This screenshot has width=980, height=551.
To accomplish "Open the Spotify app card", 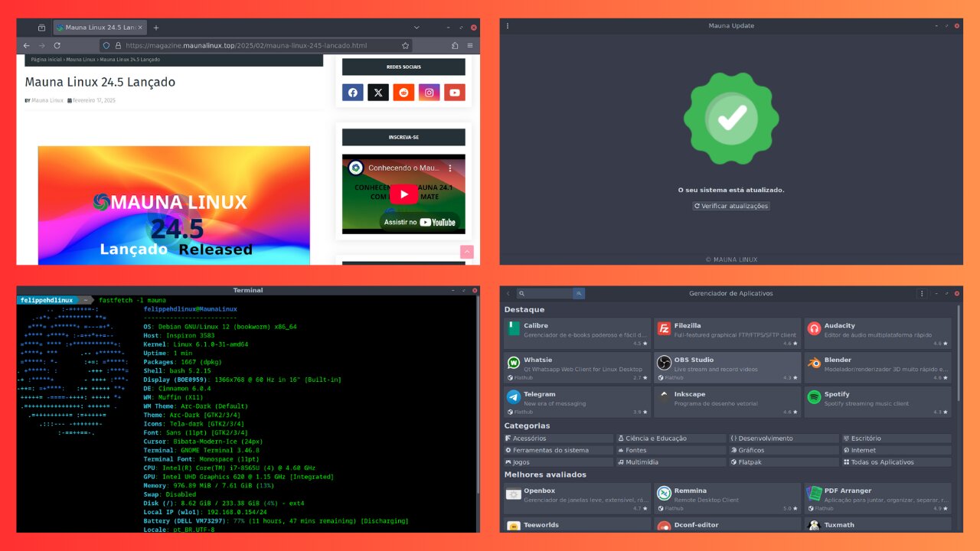I will click(877, 402).
